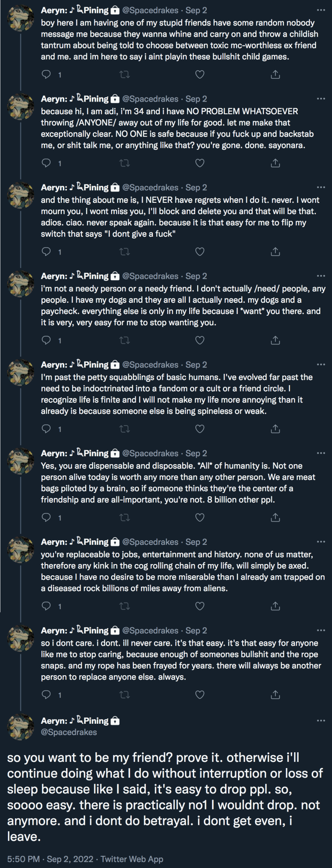
Task: Open three-dot menu on 'meat bags' tweet
Action: pyautogui.click(x=321, y=453)
